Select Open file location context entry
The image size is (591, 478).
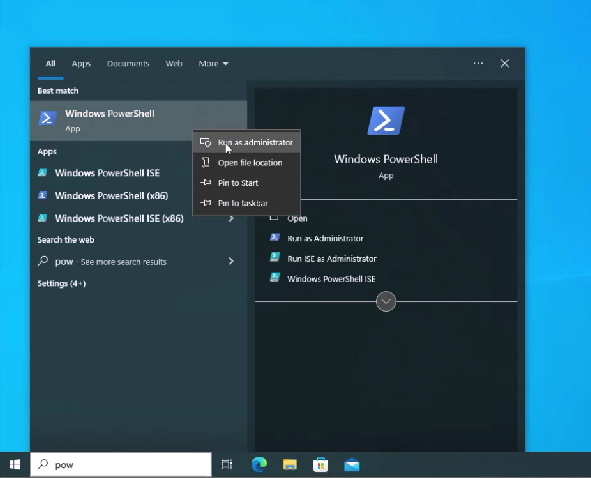247,163
